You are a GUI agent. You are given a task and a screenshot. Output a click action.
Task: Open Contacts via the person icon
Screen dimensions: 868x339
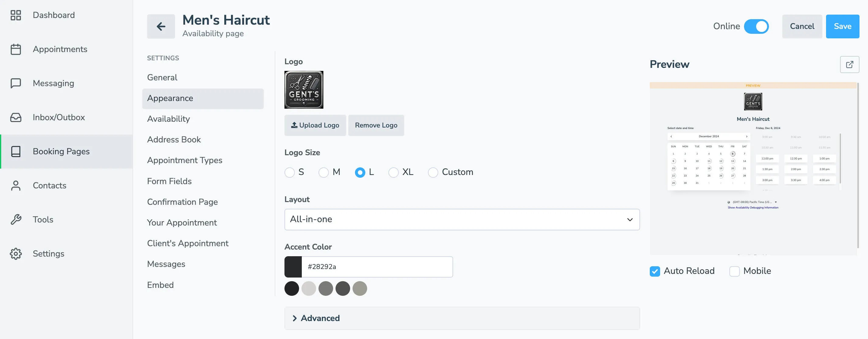15,186
